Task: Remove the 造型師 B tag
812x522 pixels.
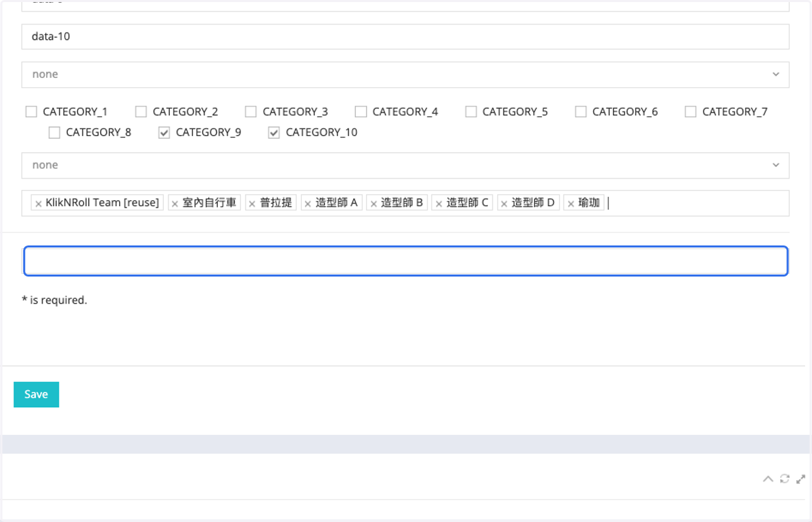Action: (x=374, y=204)
